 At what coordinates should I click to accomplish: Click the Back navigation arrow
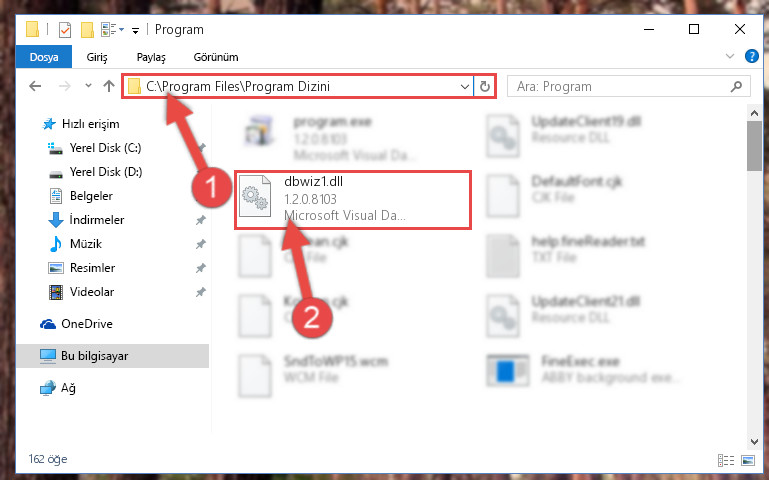point(35,87)
